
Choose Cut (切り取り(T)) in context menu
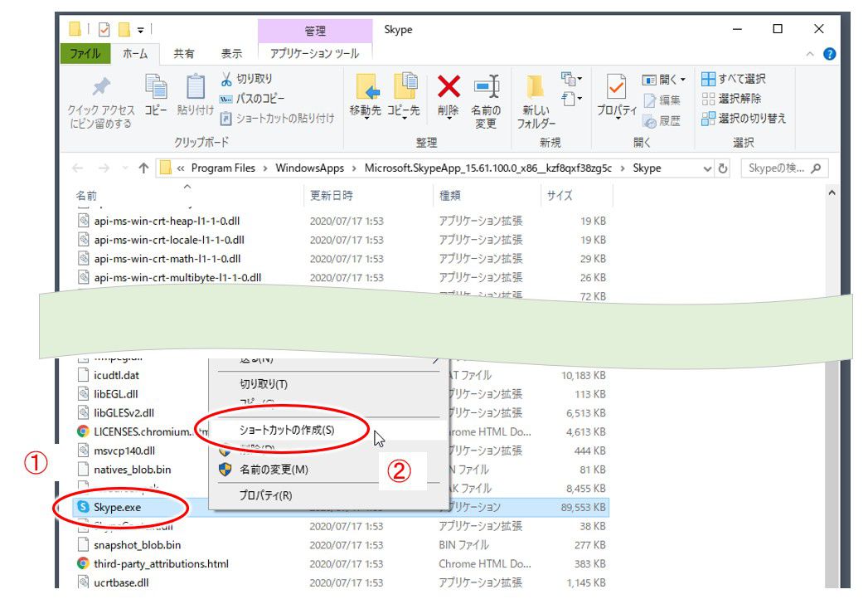click(264, 384)
